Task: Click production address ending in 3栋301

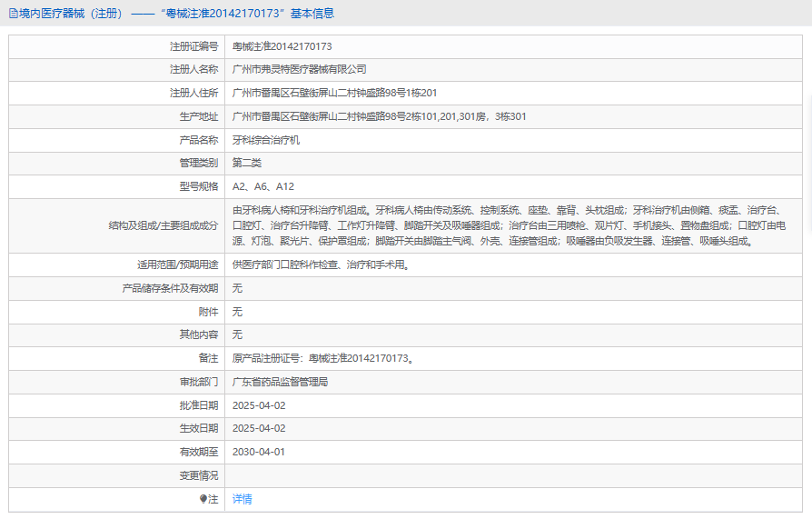Action: [379, 116]
